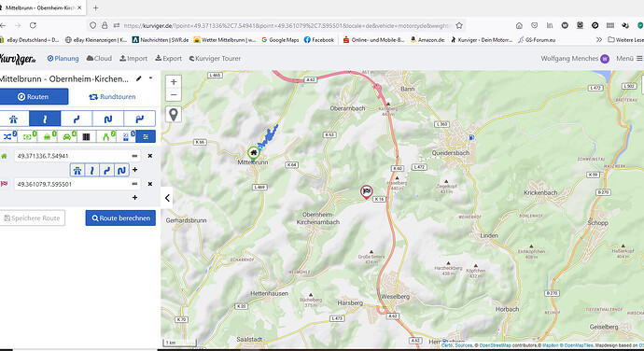Zoom in on the map
The image size is (644, 351).
174,82
